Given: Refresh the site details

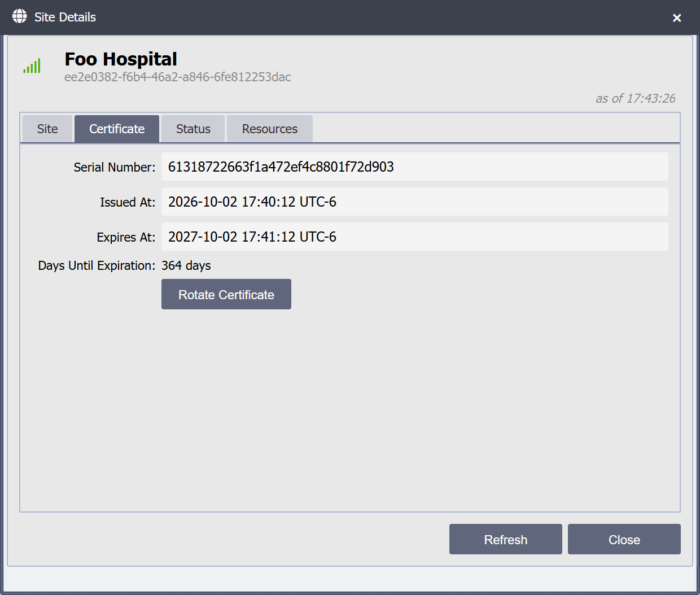Looking at the screenshot, I should 506,539.
